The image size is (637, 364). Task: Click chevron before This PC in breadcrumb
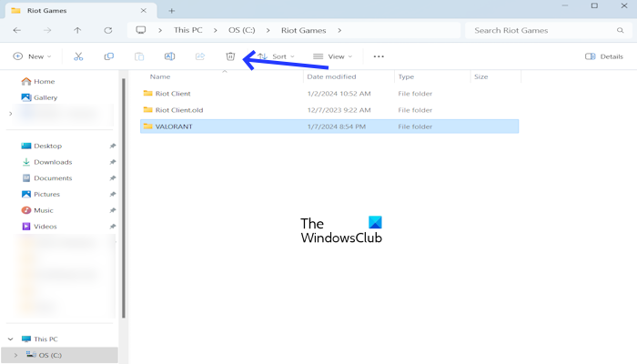160,30
